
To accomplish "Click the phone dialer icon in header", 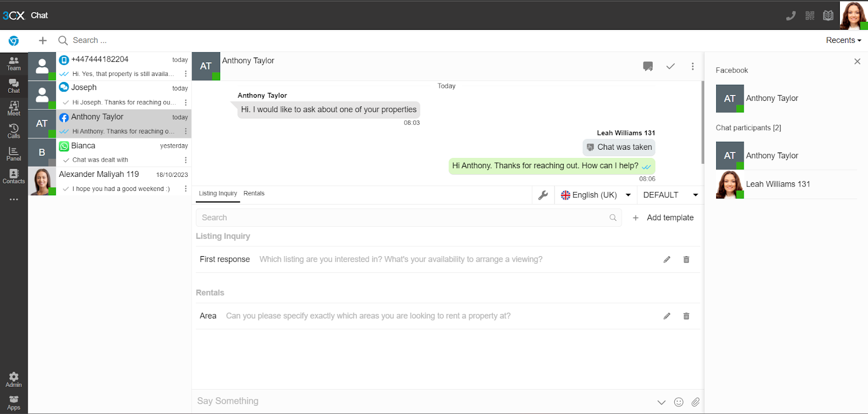I will tap(790, 16).
